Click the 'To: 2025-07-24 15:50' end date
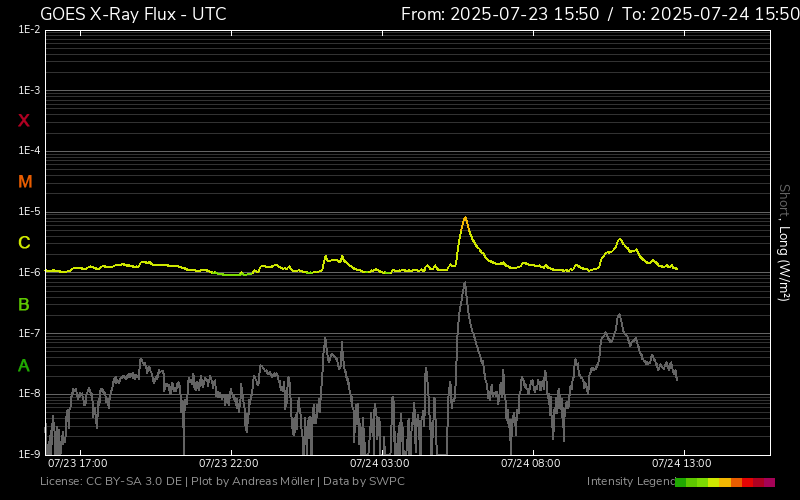 pyautogui.click(x=711, y=14)
